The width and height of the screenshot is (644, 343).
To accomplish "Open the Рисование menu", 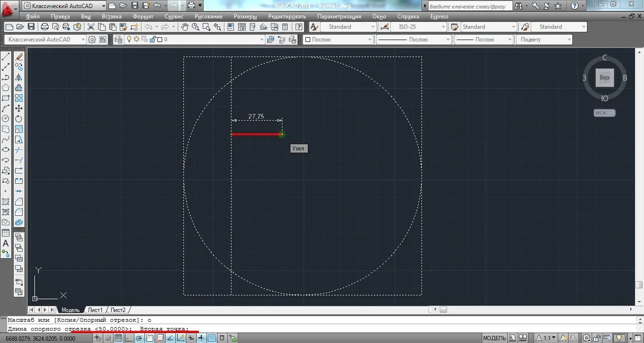I will 209,16.
